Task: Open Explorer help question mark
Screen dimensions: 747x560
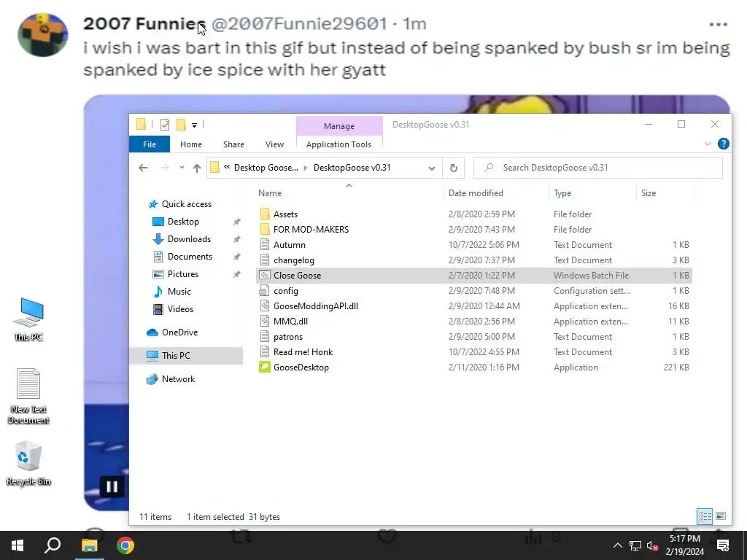Action: coord(723,144)
